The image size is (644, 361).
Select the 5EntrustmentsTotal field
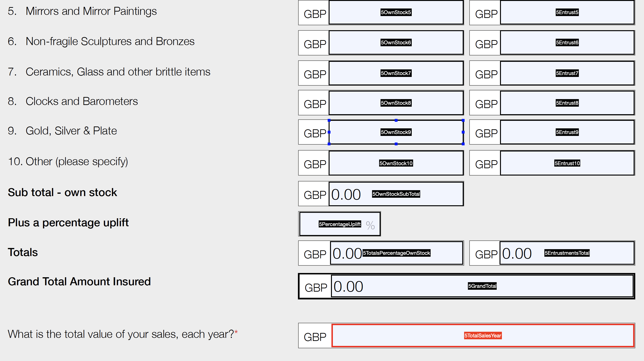[567, 253]
